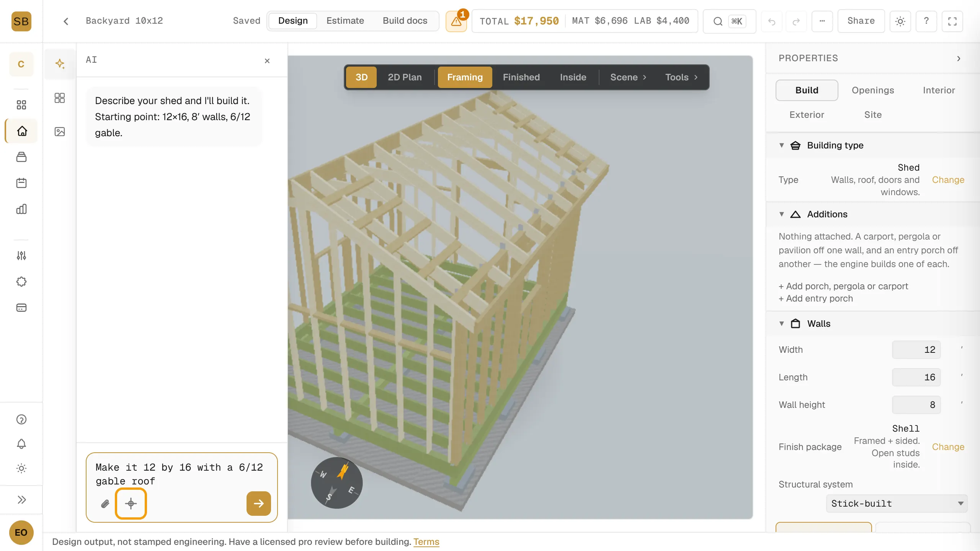This screenshot has height=551, width=980.
Task: Close the AI panel
Action: (x=267, y=61)
